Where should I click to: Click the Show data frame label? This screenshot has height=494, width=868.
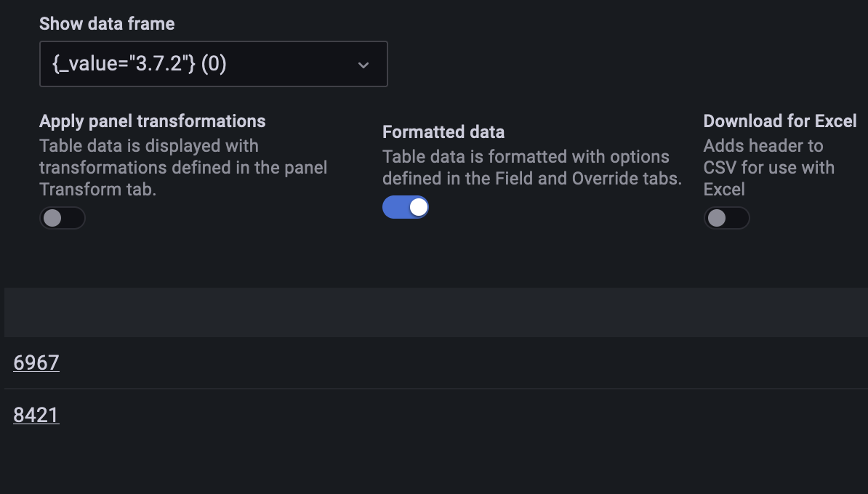pyautogui.click(x=106, y=23)
